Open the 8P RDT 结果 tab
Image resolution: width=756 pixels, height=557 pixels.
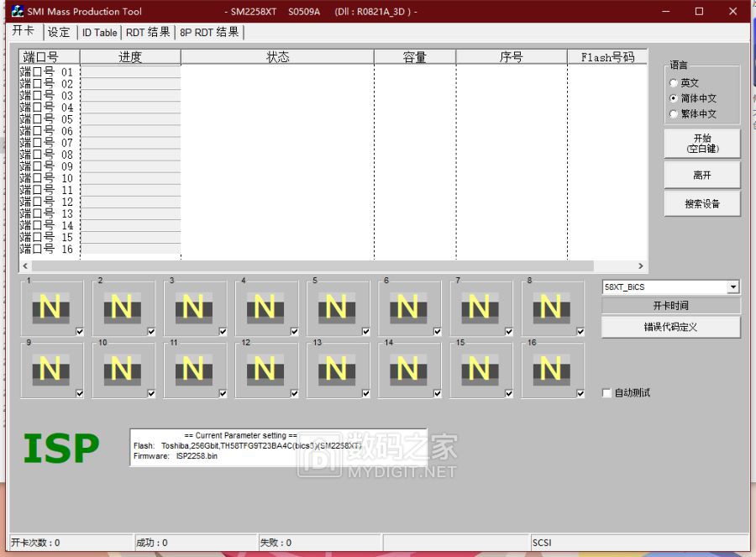click(x=209, y=32)
